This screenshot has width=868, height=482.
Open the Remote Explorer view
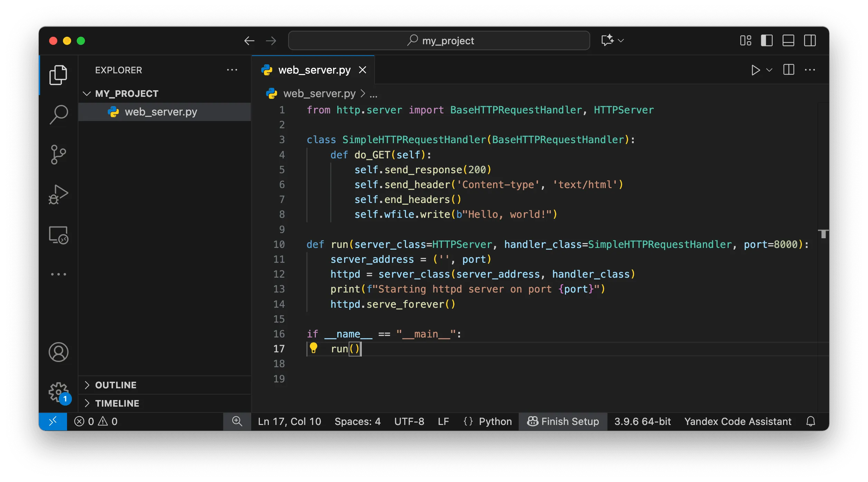58,235
